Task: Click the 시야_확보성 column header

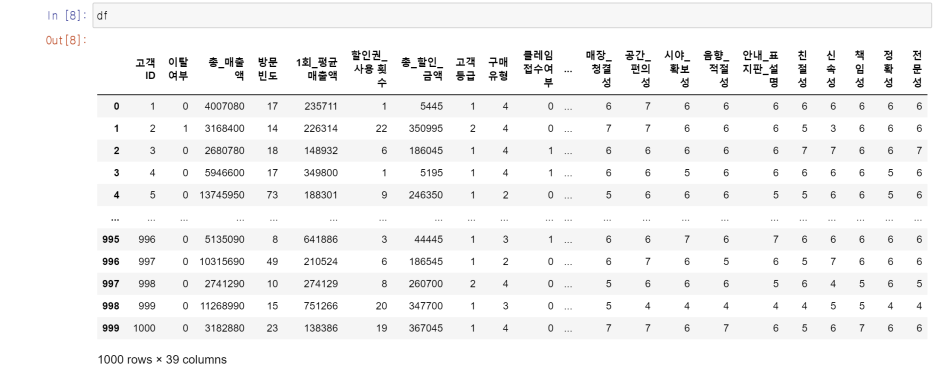Action: coord(677,70)
